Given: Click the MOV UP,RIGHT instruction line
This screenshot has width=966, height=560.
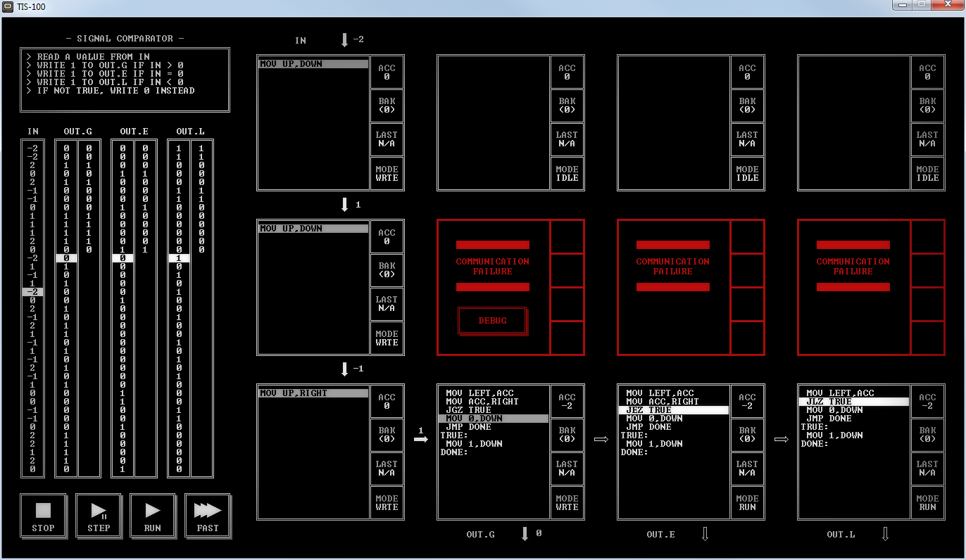Looking at the screenshot, I should point(313,393).
